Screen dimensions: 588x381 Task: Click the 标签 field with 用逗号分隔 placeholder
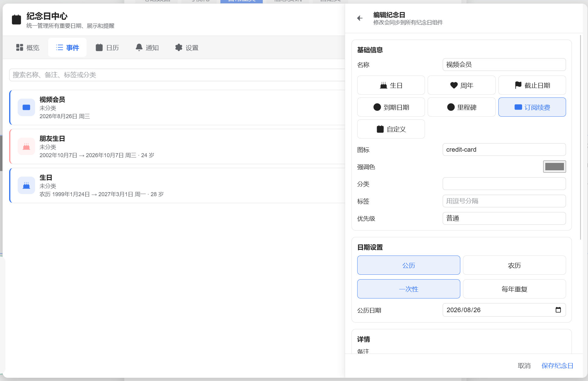[504, 201]
